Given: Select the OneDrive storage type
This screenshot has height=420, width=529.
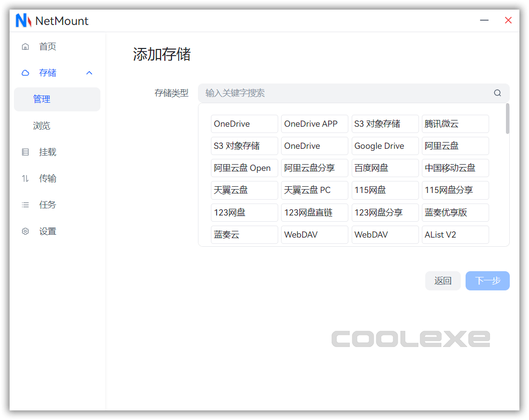Looking at the screenshot, I should pos(244,123).
